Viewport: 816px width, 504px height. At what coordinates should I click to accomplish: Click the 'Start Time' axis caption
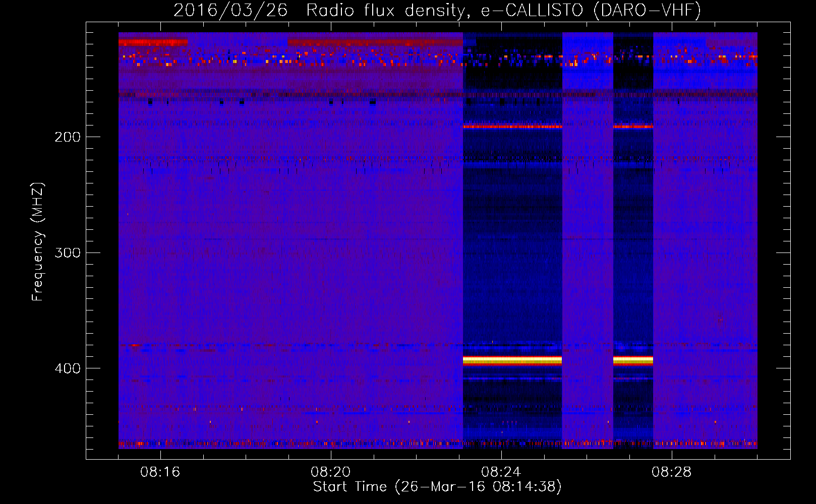click(x=437, y=487)
